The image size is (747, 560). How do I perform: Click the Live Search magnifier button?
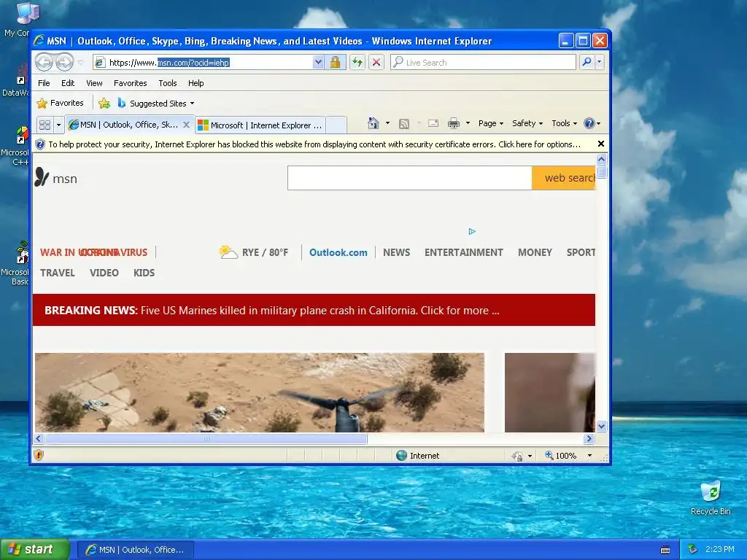click(587, 63)
